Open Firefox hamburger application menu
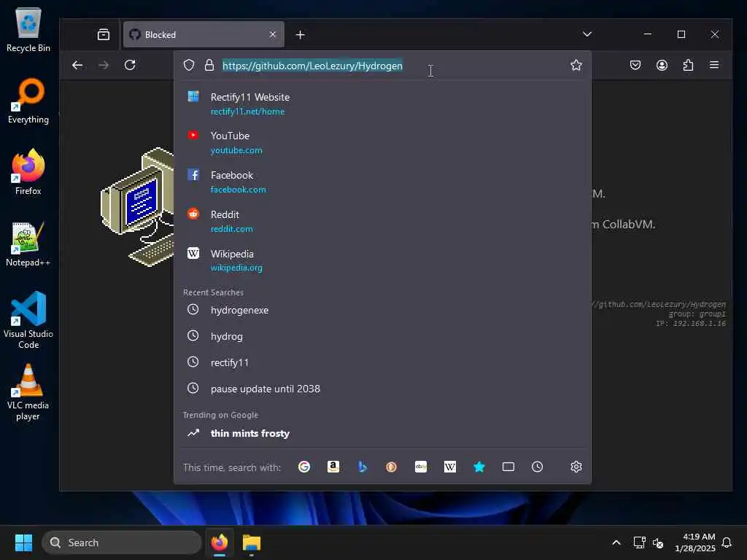This screenshot has height=560, width=747. click(713, 65)
